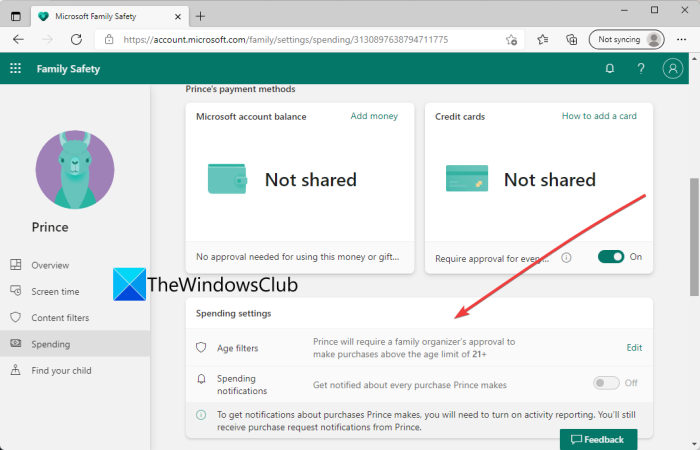Viewport: 700px width, 450px height.
Task: Click the credit card icon
Action: [x=467, y=178]
